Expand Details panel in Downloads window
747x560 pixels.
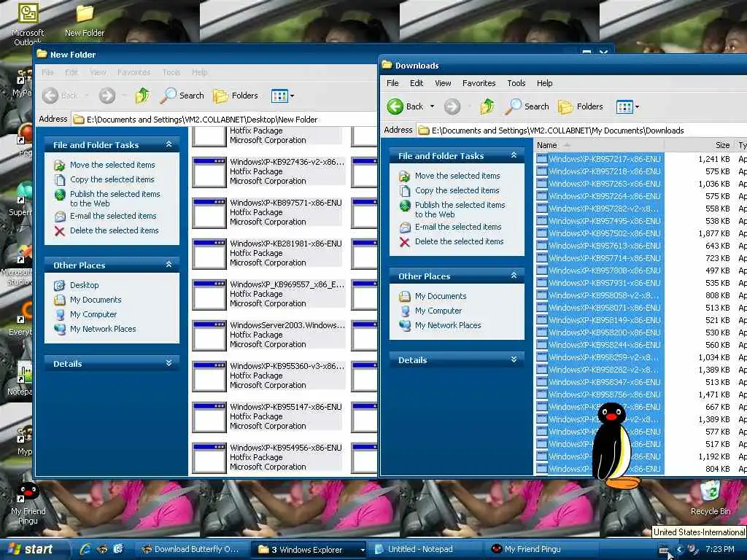pos(514,359)
